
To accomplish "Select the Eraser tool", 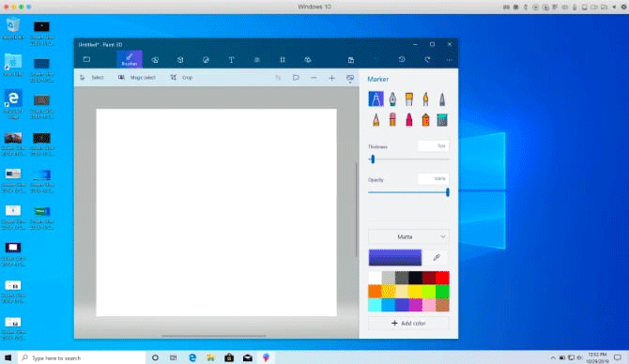I will point(392,119).
